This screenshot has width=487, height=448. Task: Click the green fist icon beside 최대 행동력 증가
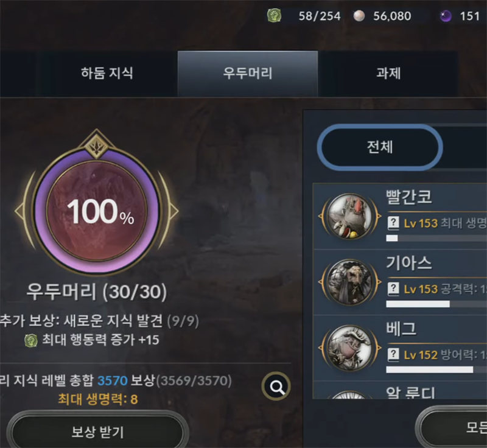31,340
